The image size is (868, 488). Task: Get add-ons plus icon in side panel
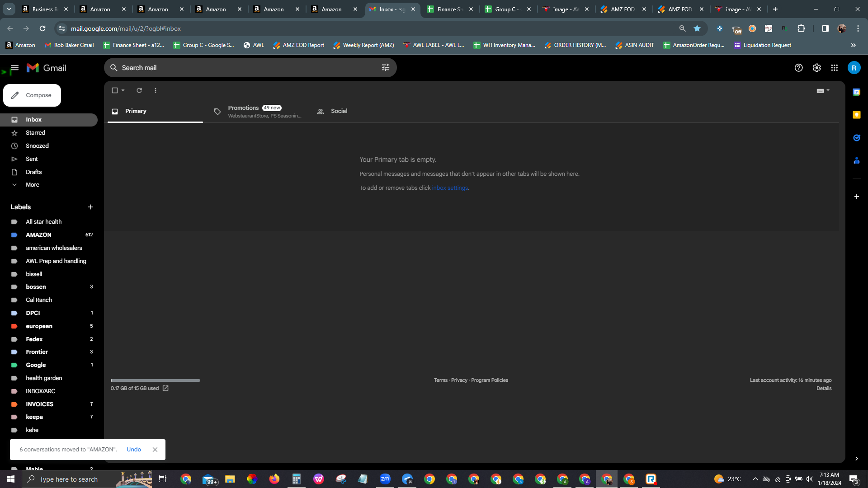[x=857, y=197]
